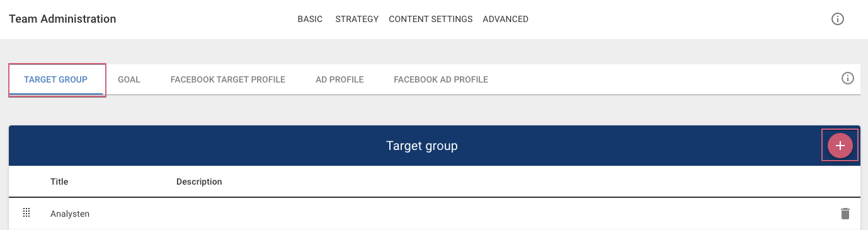868x230 pixels.
Task: Open the info icon in top header
Action: tap(838, 19)
